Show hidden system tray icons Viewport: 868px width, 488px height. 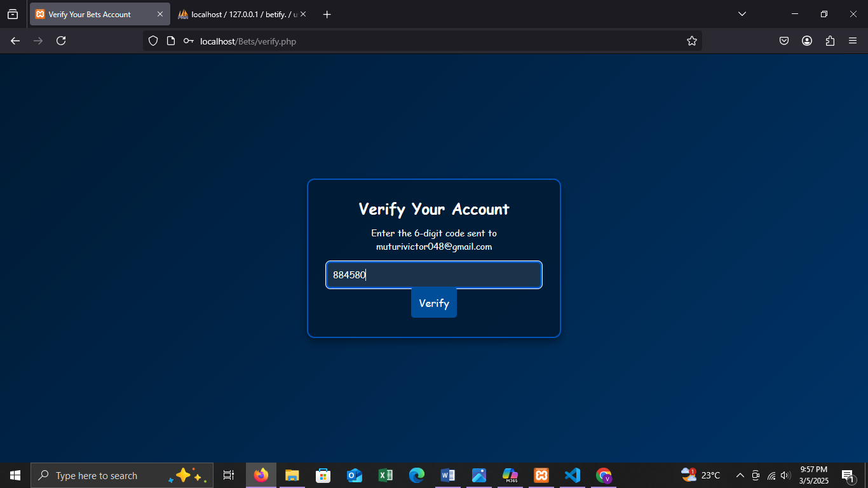pyautogui.click(x=740, y=475)
